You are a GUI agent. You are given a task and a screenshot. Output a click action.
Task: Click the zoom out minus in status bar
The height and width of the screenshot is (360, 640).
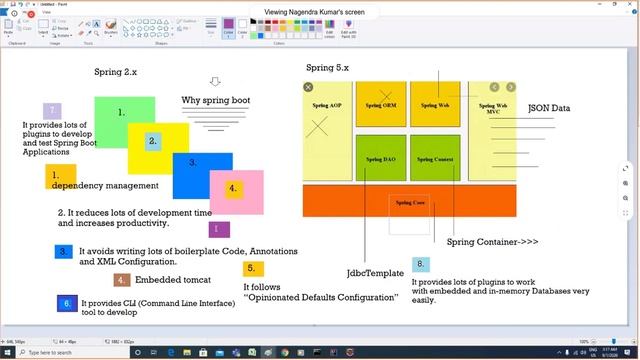pos(594,341)
